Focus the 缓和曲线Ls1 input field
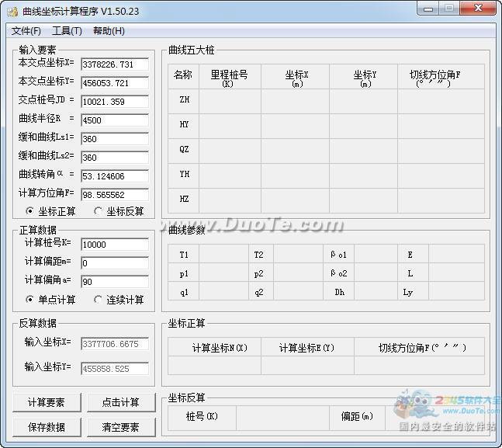This screenshot has height=448, width=502. (x=114, y=139)
